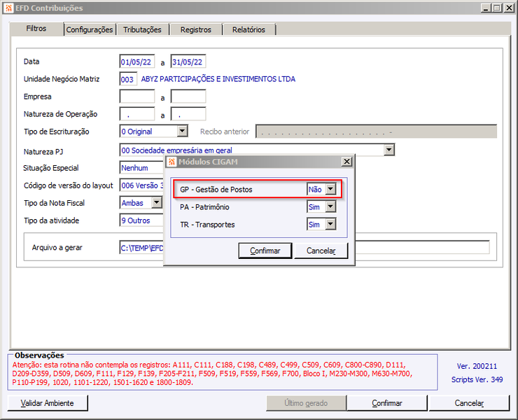Switch to the Tributações tab
Screen dimensions: 518x420
pos(142,29)
